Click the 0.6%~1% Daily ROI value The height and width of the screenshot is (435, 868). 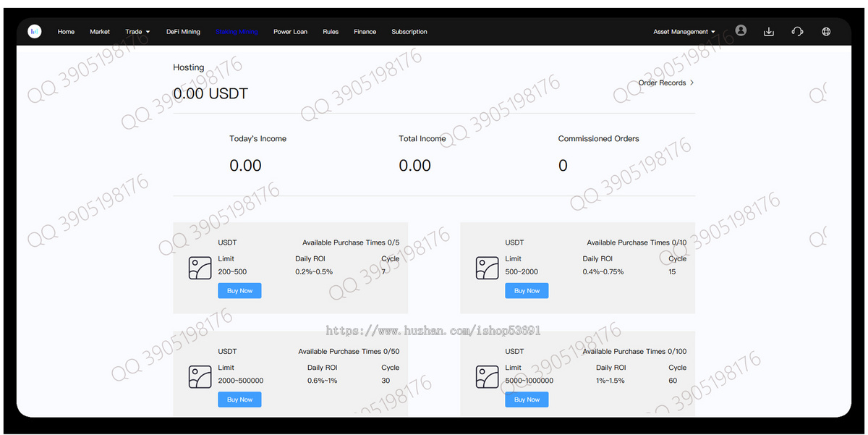pos(322,380)
